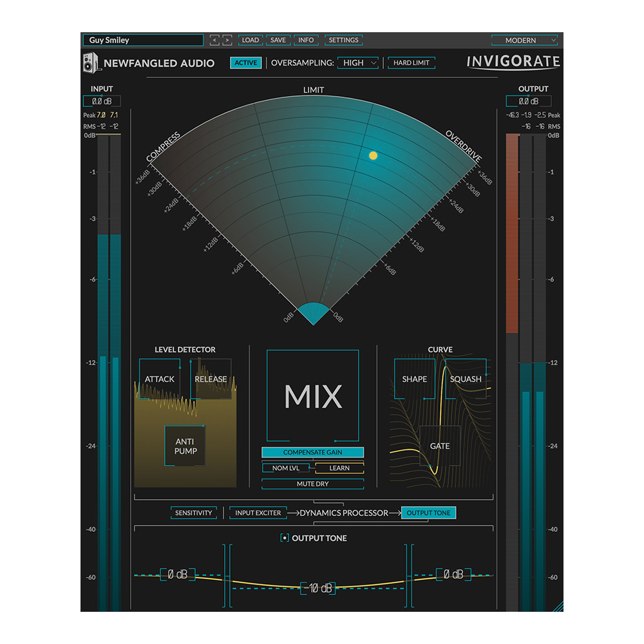Image resolution: width=644 pixels, height=644 pixels.
Task: Enable MUTE DRY
Action: (312, 484)
